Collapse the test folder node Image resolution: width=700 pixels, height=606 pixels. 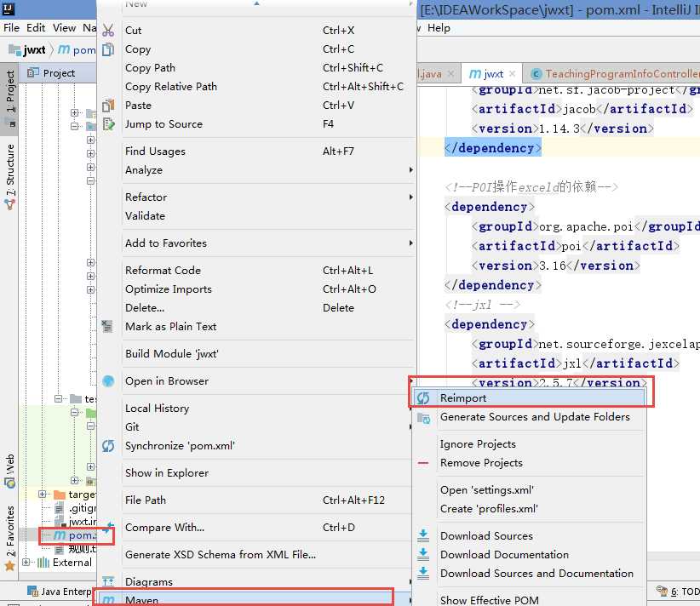pyautogui.click(x=58, y=398)
